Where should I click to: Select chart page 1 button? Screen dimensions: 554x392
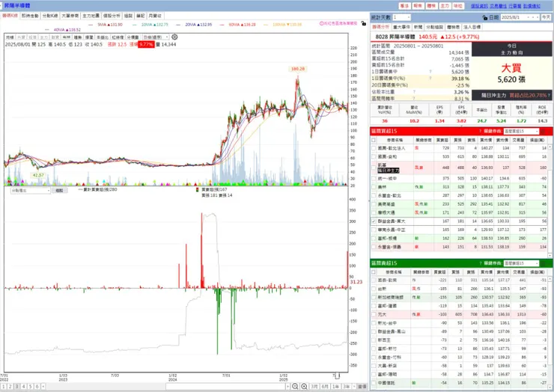point(4,386)
